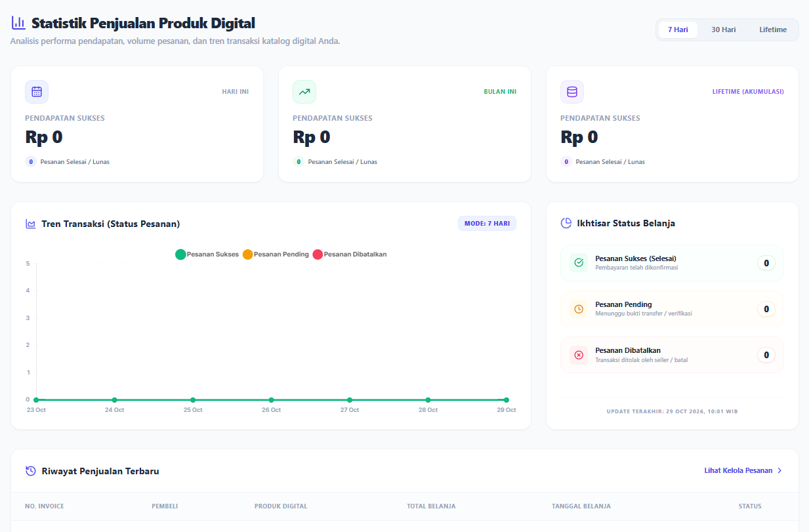Click the Rp 0 amount in Hari Ini card
The height and width of the screenshot is (532, 809).
pyautogui.click(x=44, y=137)
